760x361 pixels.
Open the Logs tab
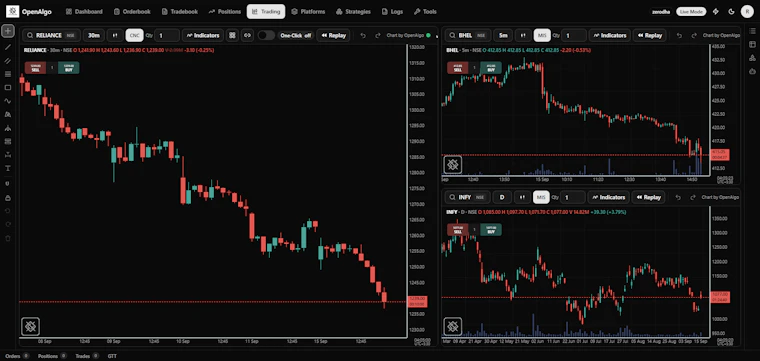(392, 12)
